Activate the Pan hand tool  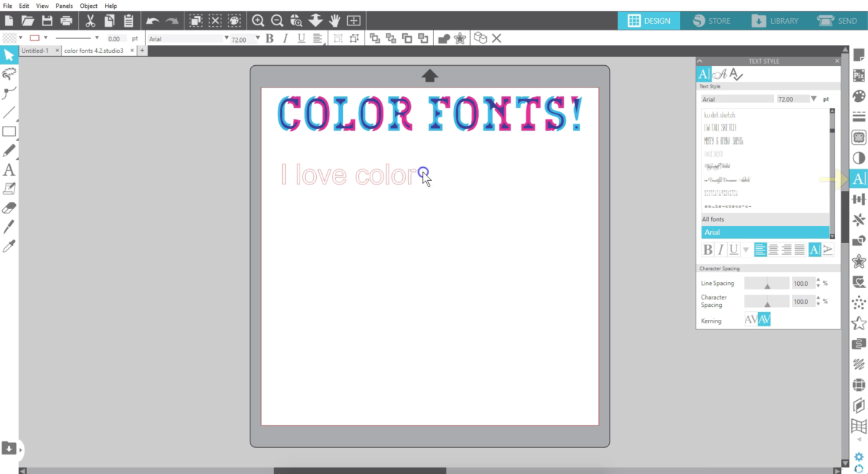[x=335, y=21]
